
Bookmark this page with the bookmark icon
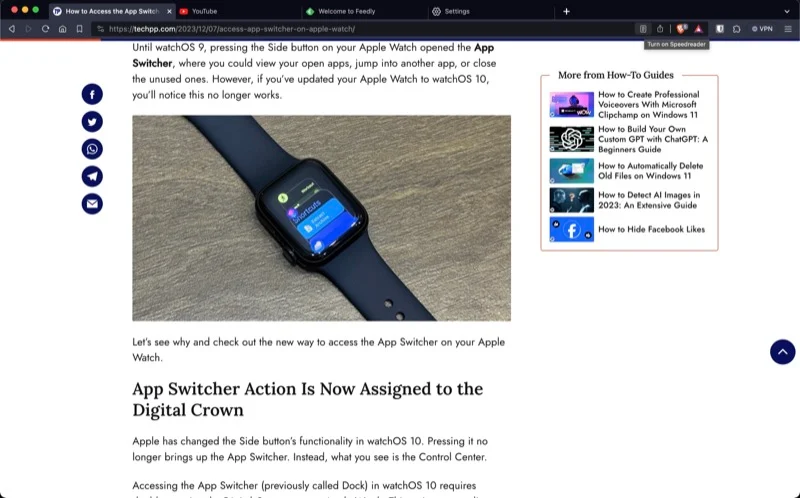coord(79,29)
